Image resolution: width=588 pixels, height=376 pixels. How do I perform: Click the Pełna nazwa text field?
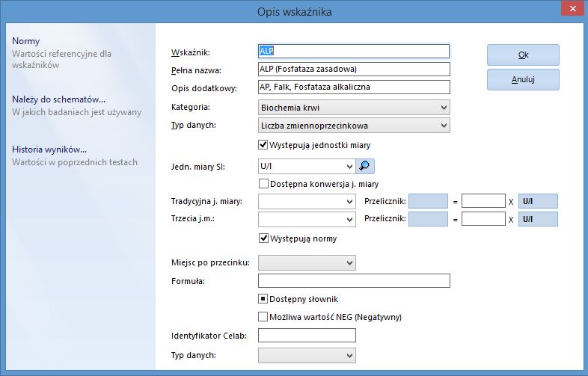pyautogui.click(x=354, y=69)
